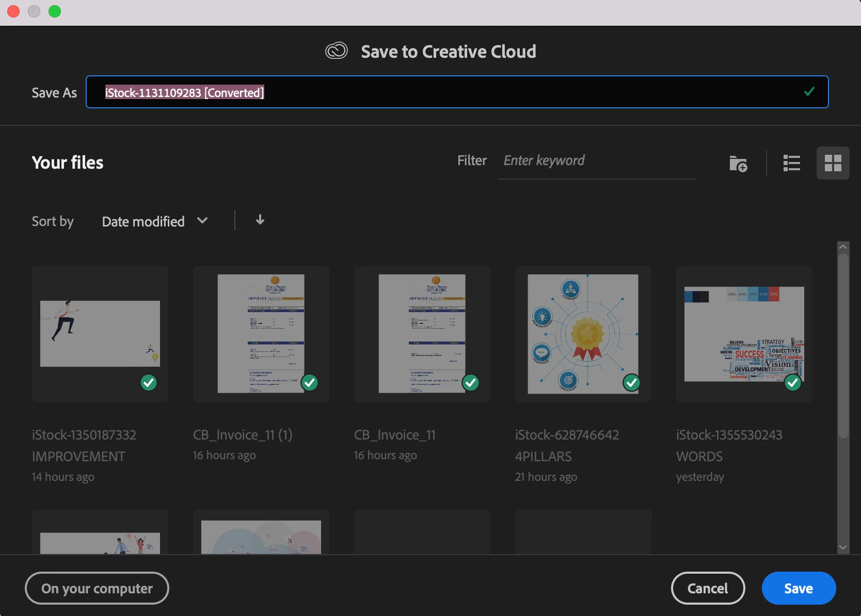
Task: Choose On your computer save location
Action: pyautogui.click(x=97, y=588)
